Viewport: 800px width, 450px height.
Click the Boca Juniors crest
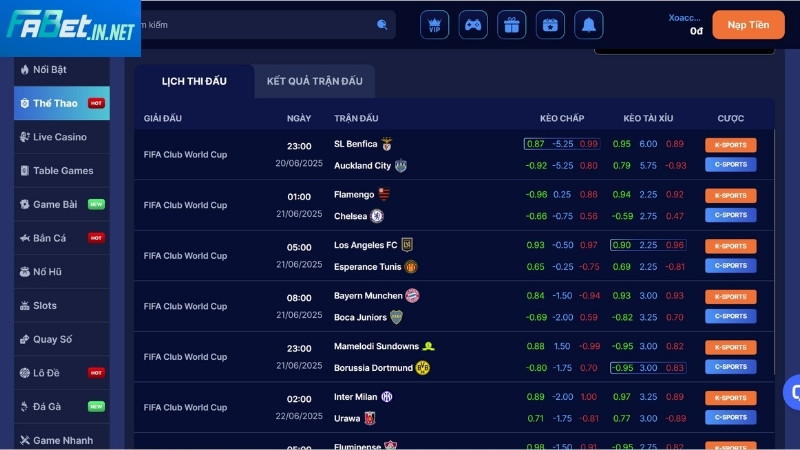396,317
